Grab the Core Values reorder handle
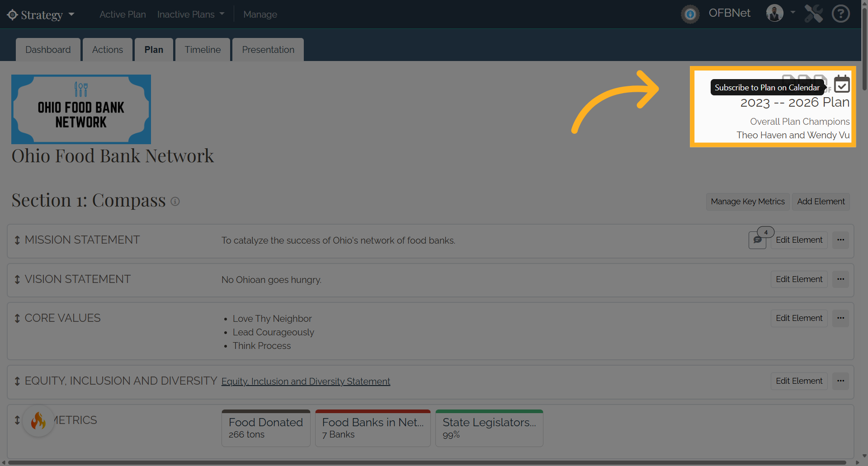 click(x=17, y=319)
